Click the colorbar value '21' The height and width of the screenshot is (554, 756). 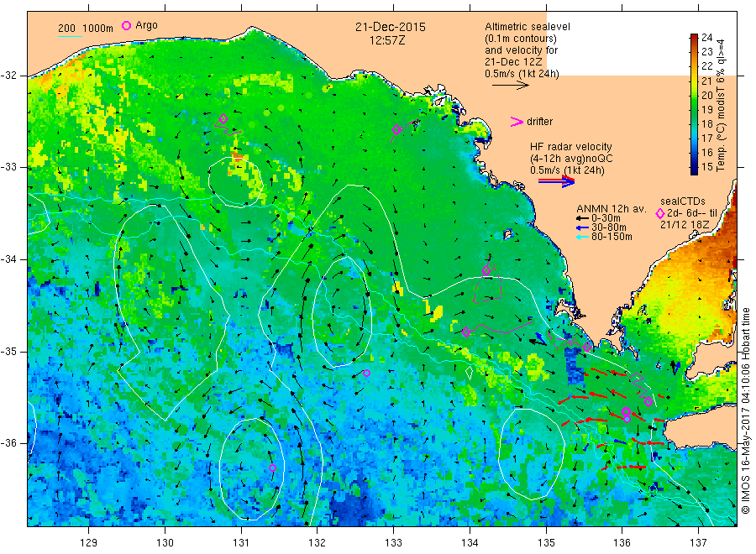click(706, 81)
